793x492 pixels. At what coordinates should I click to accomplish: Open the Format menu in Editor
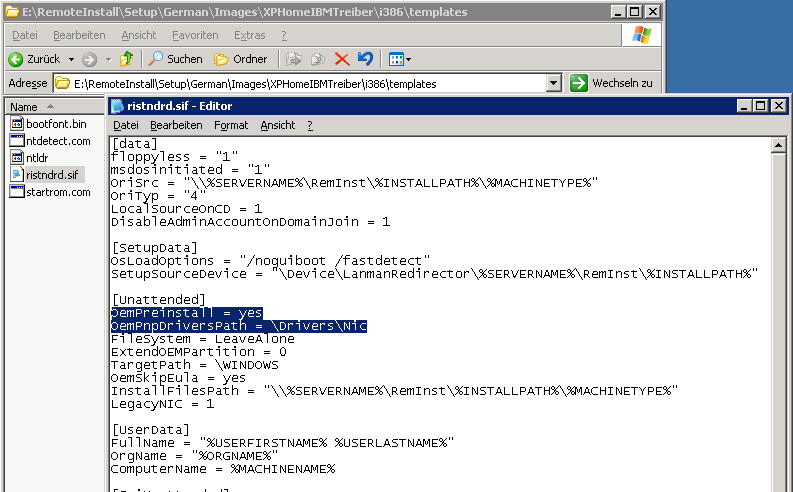(231, 125)
